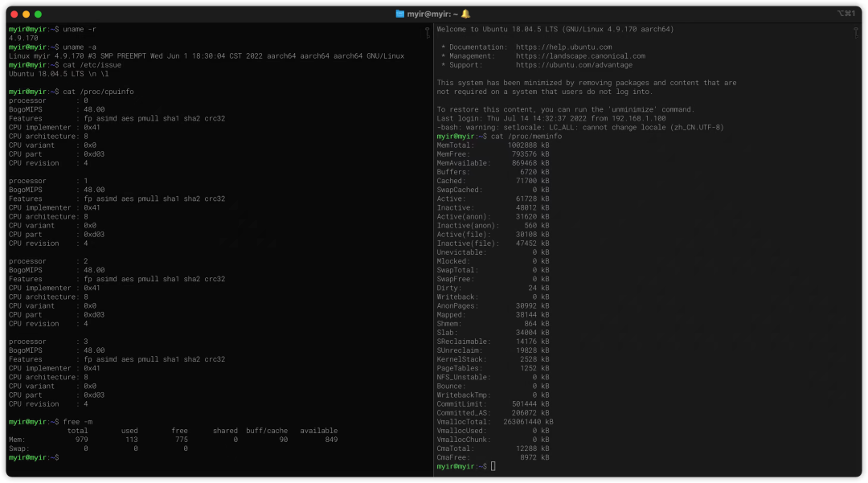Screen dimensions: 868x483
Task: Click the 'uname -r' command line
Action: (52, 29)
